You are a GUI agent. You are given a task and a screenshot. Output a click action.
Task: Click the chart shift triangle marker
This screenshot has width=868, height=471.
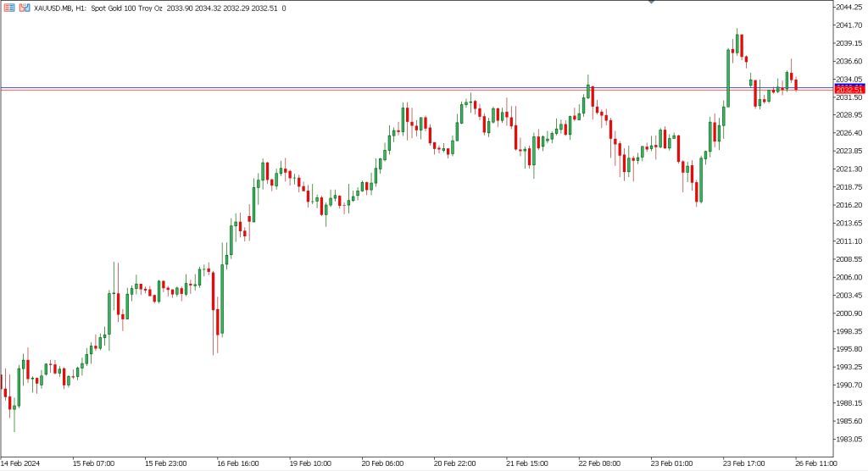click(651, 2)
